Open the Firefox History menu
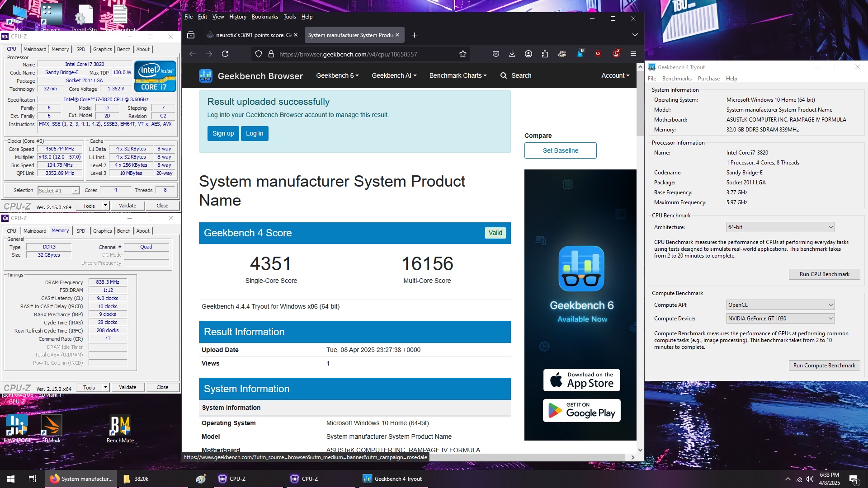Viewport: 868px width, 488px height. click(x=238, y=17)
